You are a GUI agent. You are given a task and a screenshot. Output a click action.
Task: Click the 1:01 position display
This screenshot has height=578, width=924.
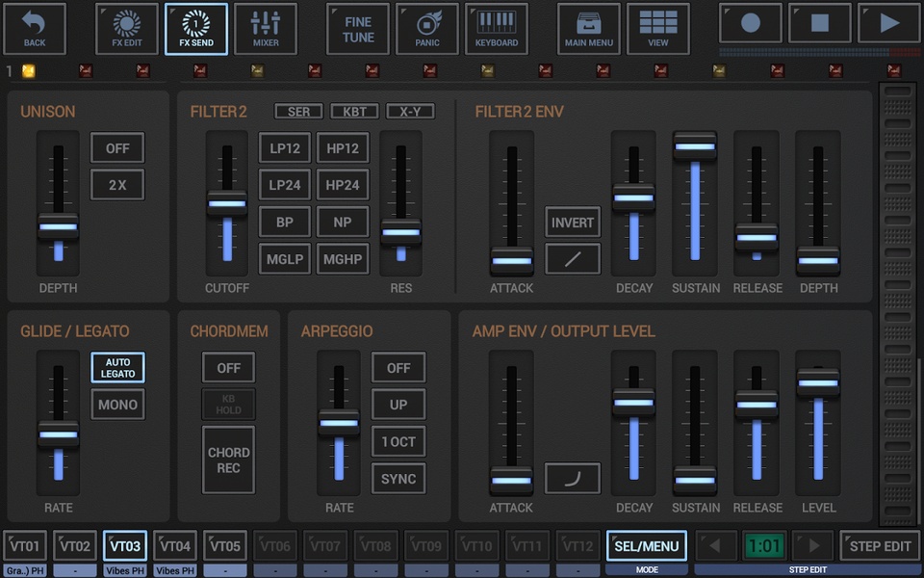[764, 546]
